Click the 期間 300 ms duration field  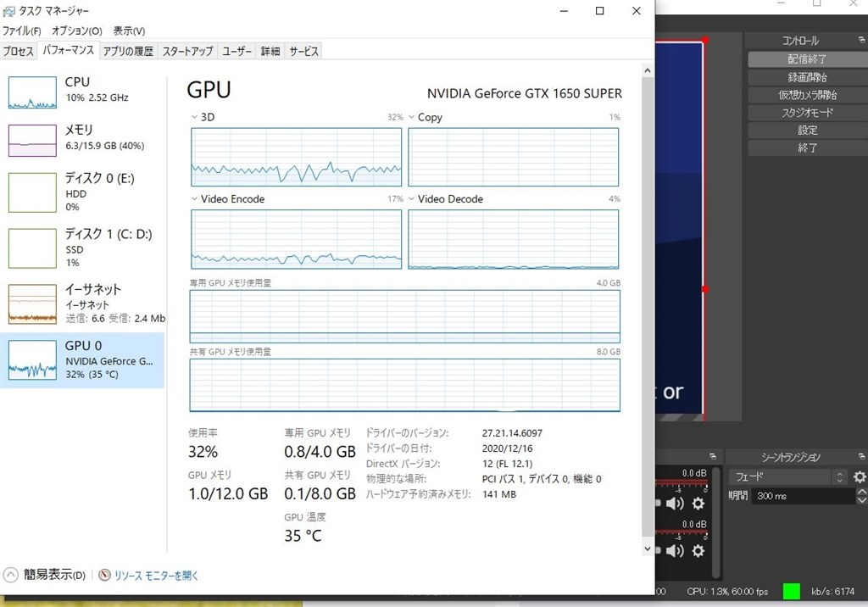click(803, 496)
